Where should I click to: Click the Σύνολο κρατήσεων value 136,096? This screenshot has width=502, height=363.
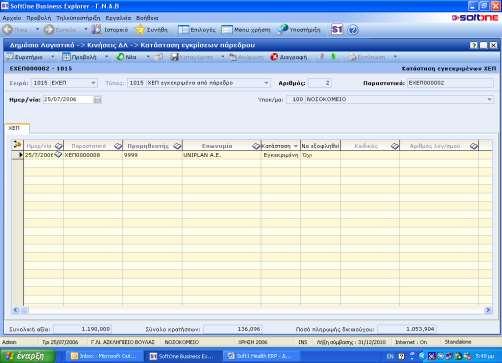point(233,329)
